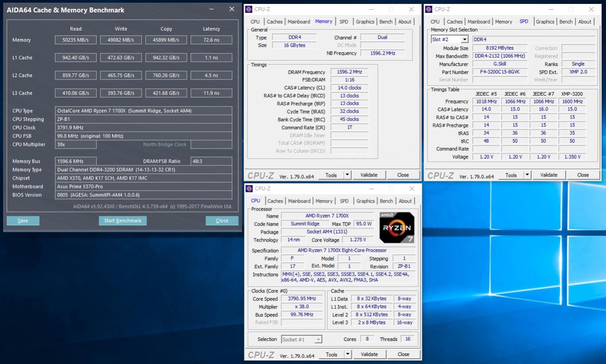Open Graphics tab in Memory window
Image resolution: width=606 pixels, height=364 pixels.
tap(365, 22)
